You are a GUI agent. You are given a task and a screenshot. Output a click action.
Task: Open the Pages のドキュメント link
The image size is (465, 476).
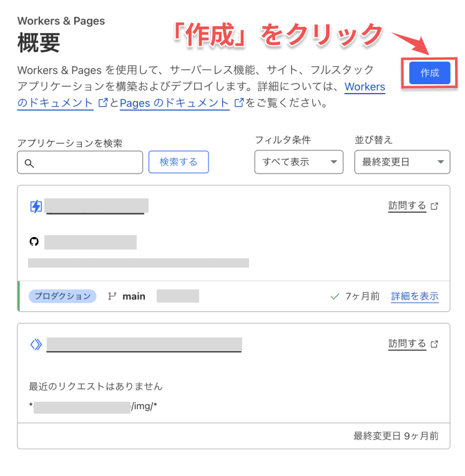174,103
